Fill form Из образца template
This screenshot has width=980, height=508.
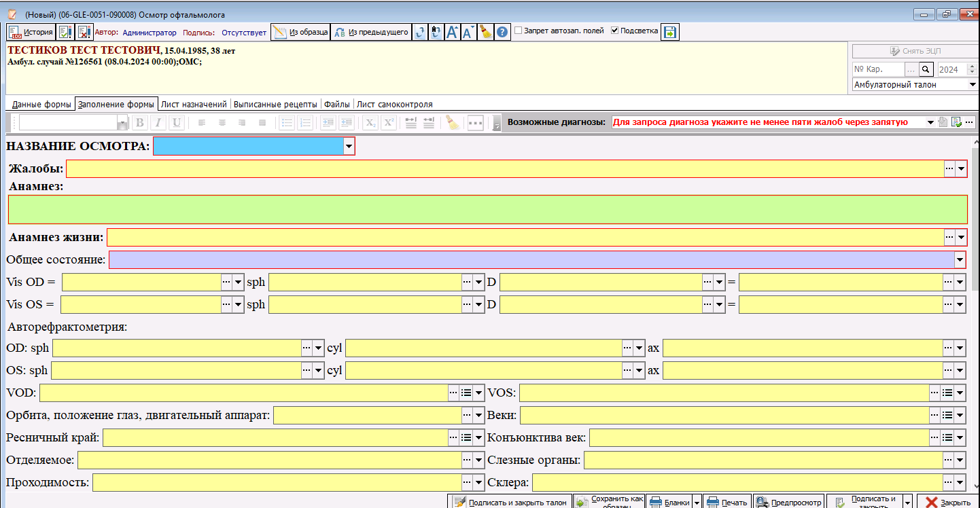pos(300,32)
